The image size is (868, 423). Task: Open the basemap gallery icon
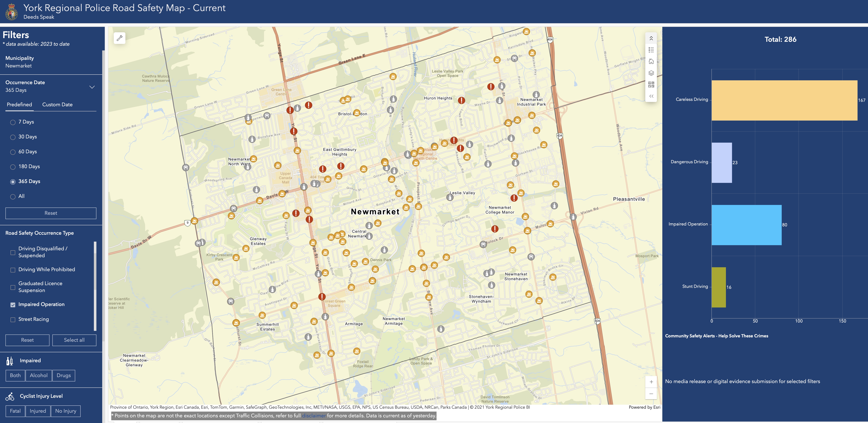(651, 84)
